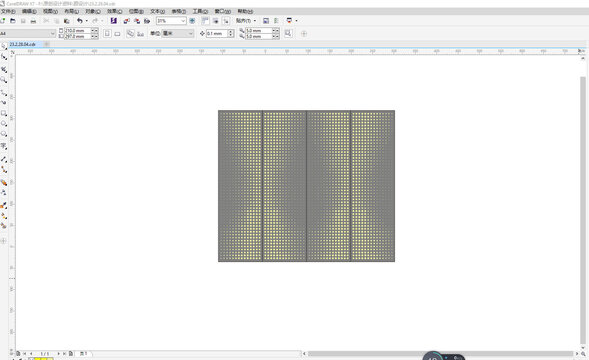The height and width of the screenshot is (360, 589).
Task: Open the zoom level dropdown
Action: pyautogui.click(x=183, y=21)
